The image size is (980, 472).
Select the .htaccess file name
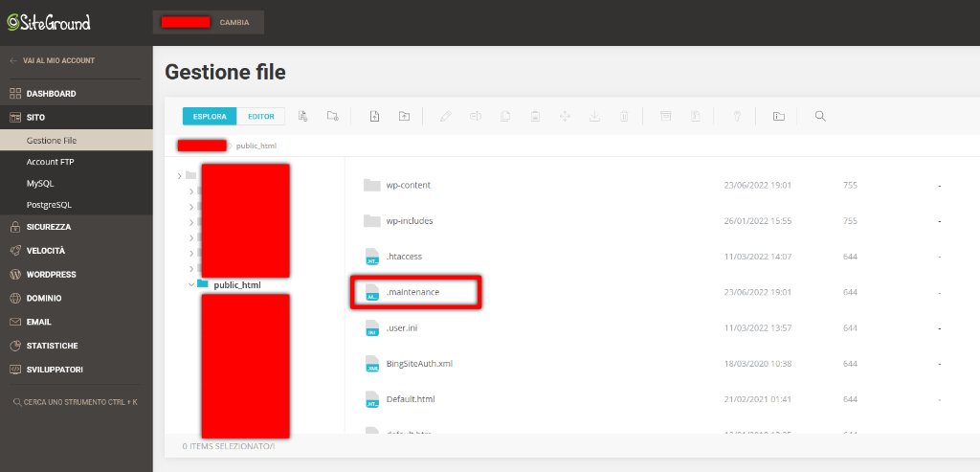click(x=405, y=257)
